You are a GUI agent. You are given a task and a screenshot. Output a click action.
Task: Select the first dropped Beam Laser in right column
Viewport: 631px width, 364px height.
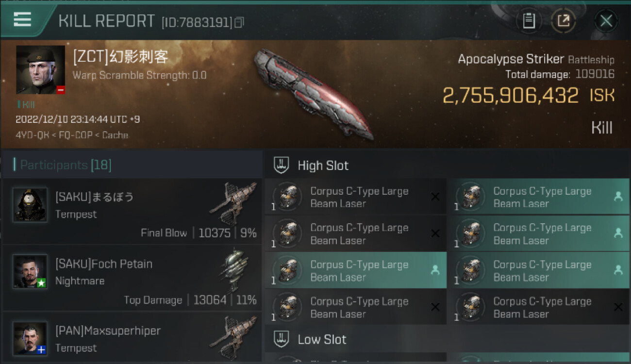pyautogui.click(x=538, y=197)
